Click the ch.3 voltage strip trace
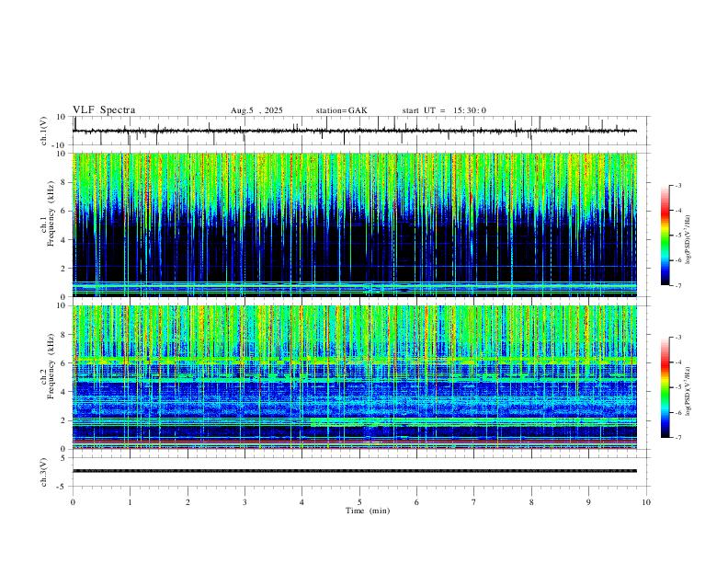728x563 pixels. point(355,471)
